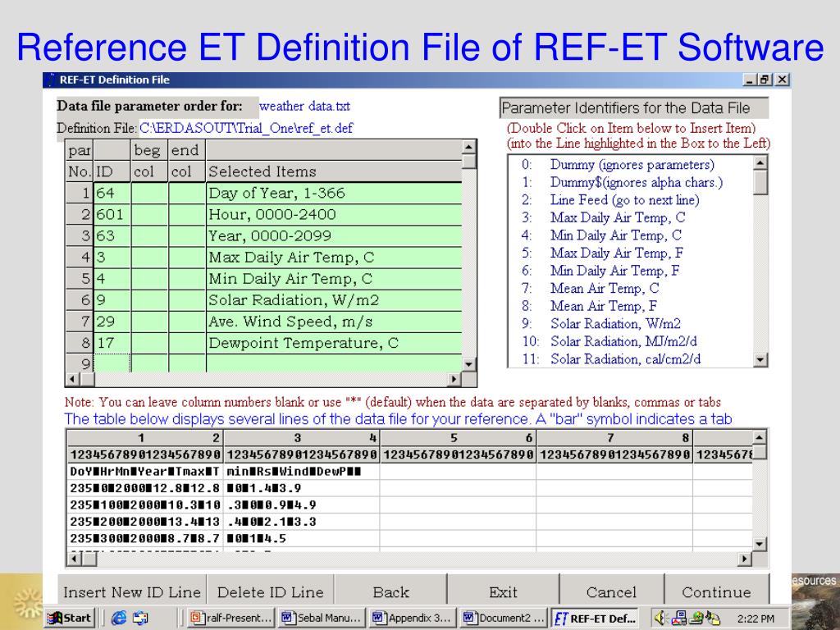
Task: Select Max Daily Air Temp, C in Selected Items
Action: point(334,257)
